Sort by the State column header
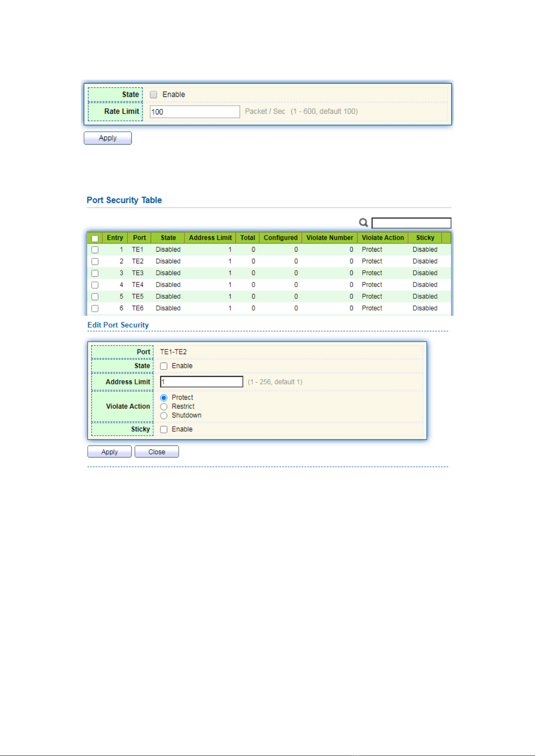 [168, 238]
